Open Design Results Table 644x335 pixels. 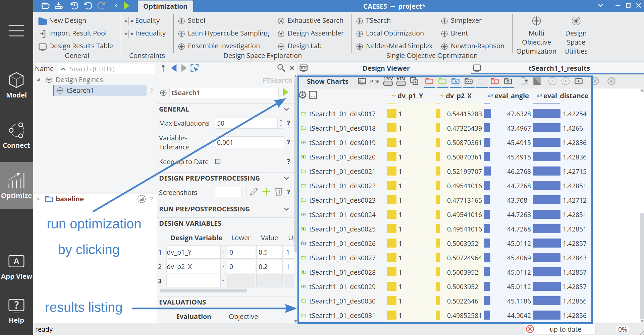coord(76,46)
